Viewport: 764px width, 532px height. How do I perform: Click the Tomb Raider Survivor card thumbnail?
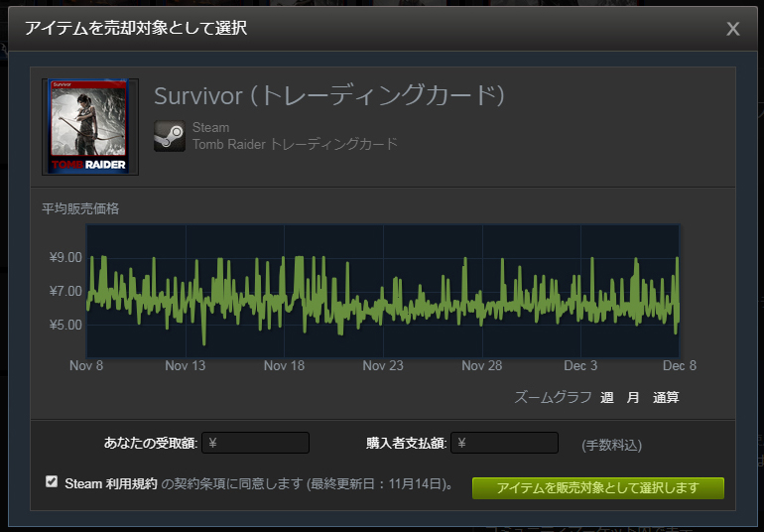90,127
